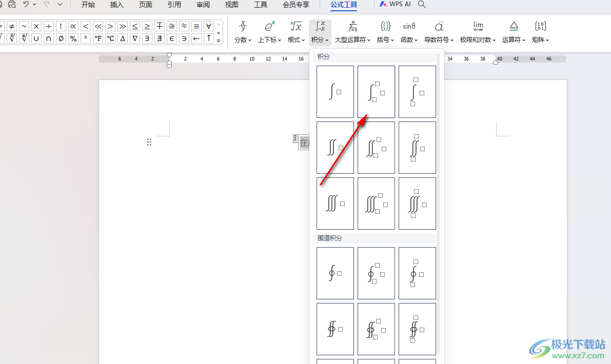The image size is (611, 364).
Task: Insert the factorial exclamation symbol
Action: 61,26
